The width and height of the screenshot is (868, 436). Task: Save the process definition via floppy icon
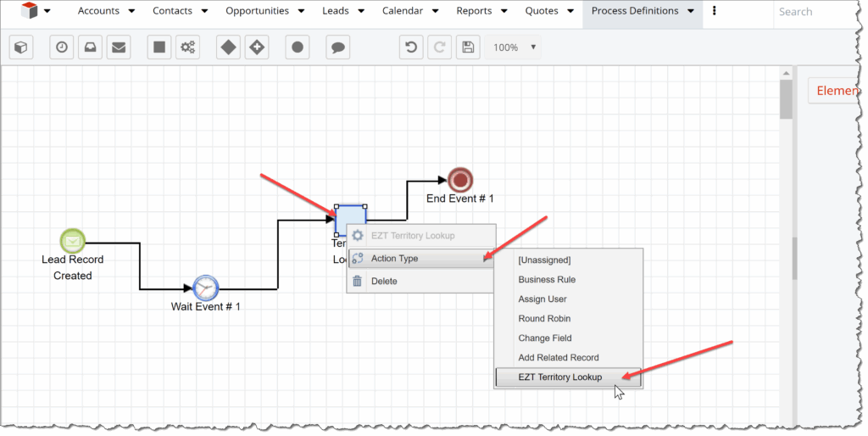[x=465, y=48]
